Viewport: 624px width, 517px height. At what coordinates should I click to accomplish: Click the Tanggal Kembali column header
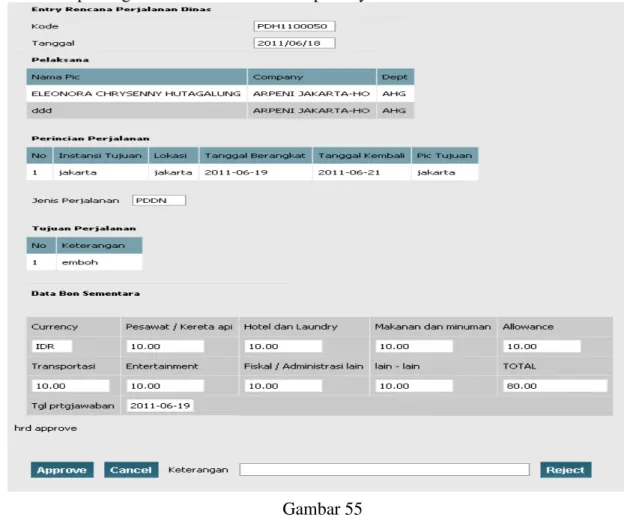click(x=362, y=156)
